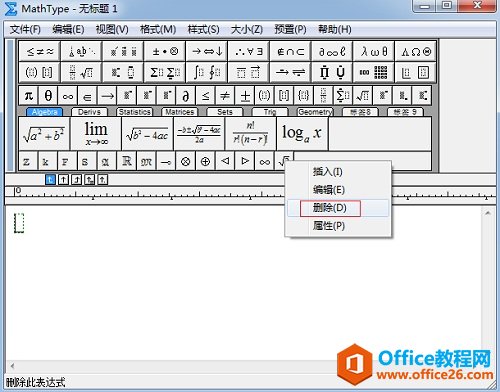Insert the quadratic formula expression
Image resolution: width=500 pixels, height=392 pixels.
(x=199, y=134)
